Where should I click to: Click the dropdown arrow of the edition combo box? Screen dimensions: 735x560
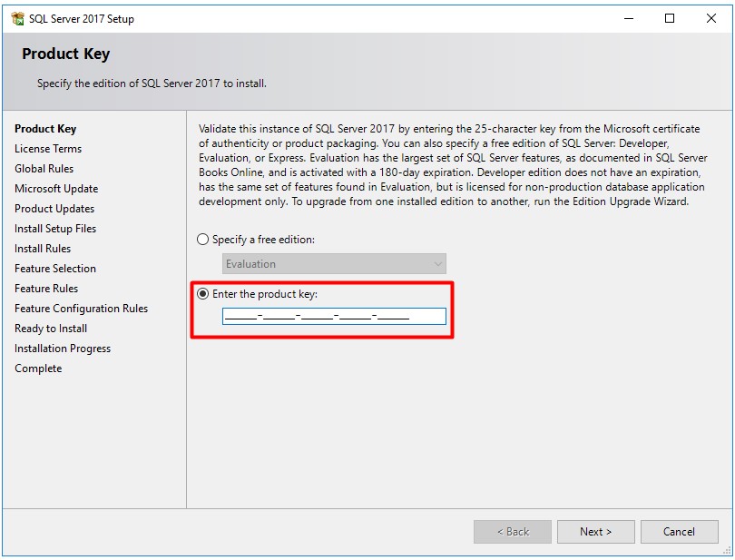[x=437, y=264]
